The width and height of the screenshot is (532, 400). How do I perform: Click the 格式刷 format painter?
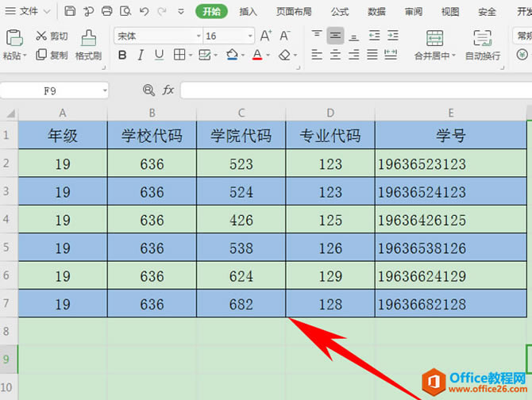pyautogui.click(x=89, y=44)
